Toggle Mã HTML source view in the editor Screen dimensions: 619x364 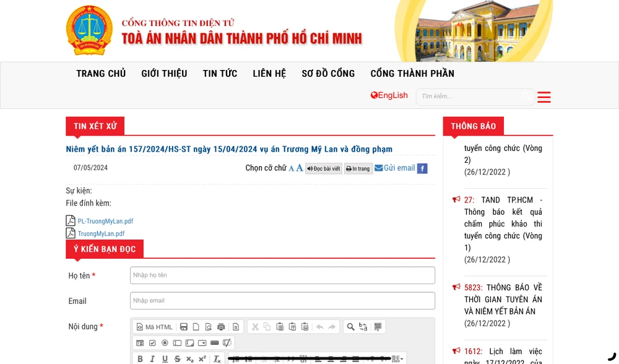pos(154,327)
